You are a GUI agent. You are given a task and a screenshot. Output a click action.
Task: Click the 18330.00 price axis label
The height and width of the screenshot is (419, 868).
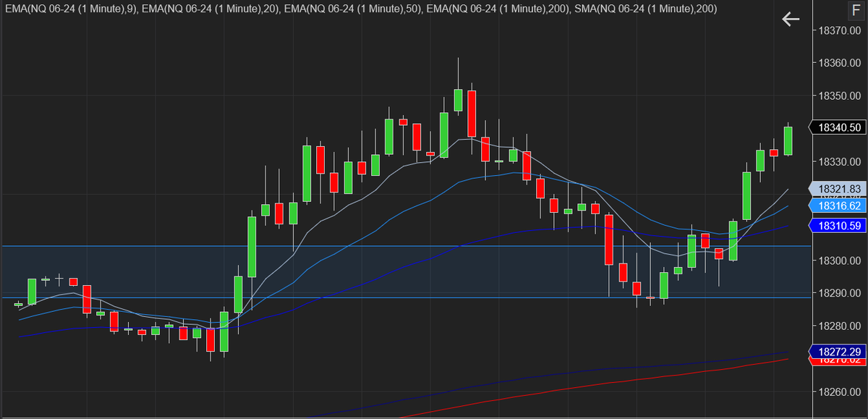(839, 161)
